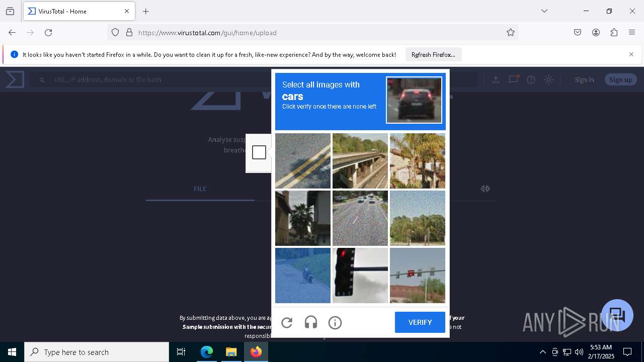
Task: Click the virustotal.com address bar
Action: pyautogui.click(x=312, y=33)
